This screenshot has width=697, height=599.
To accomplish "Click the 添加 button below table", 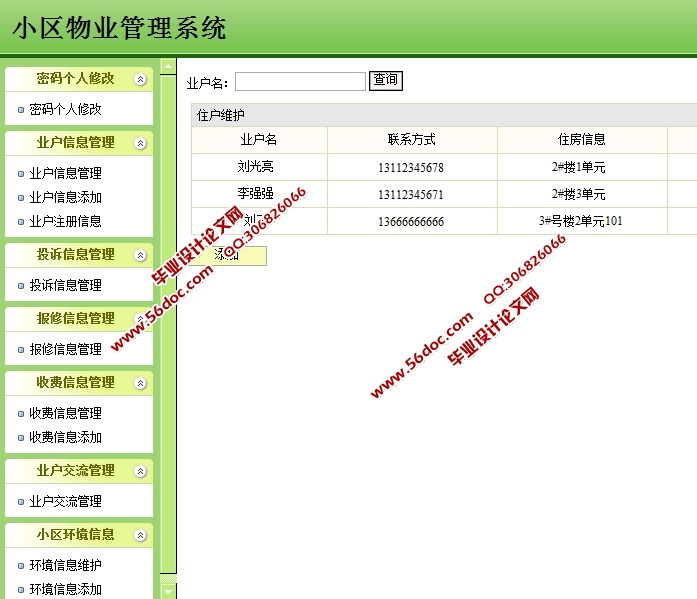I will (x=228, y=256).
